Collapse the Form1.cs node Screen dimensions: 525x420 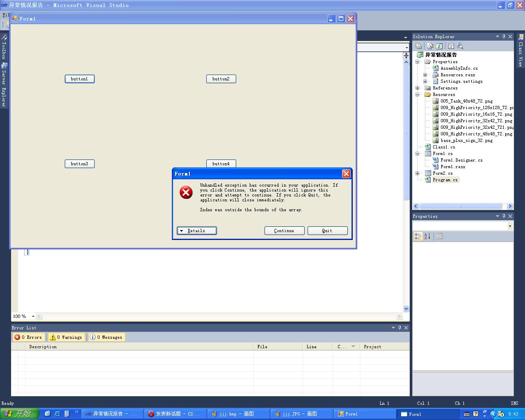pos(418,153)
